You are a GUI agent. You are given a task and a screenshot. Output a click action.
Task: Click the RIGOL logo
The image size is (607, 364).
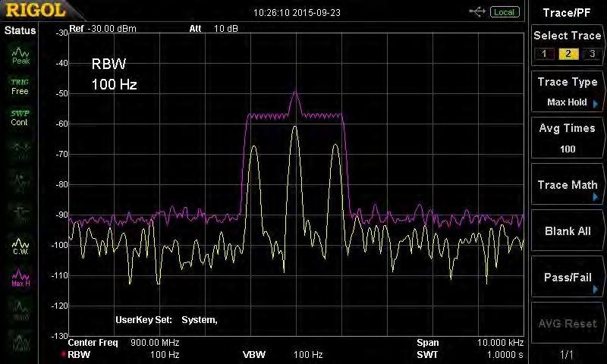click(x=36, y=11)
